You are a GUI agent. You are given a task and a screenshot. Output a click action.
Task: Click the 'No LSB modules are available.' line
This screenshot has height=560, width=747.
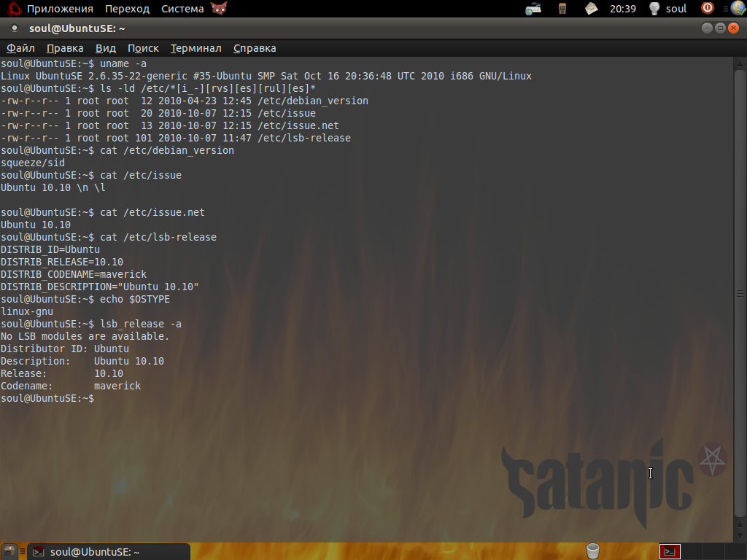[x=85, y=336]
